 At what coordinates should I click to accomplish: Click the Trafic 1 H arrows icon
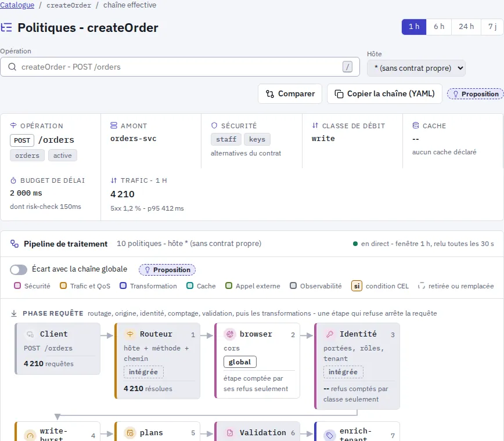(113, 180)
